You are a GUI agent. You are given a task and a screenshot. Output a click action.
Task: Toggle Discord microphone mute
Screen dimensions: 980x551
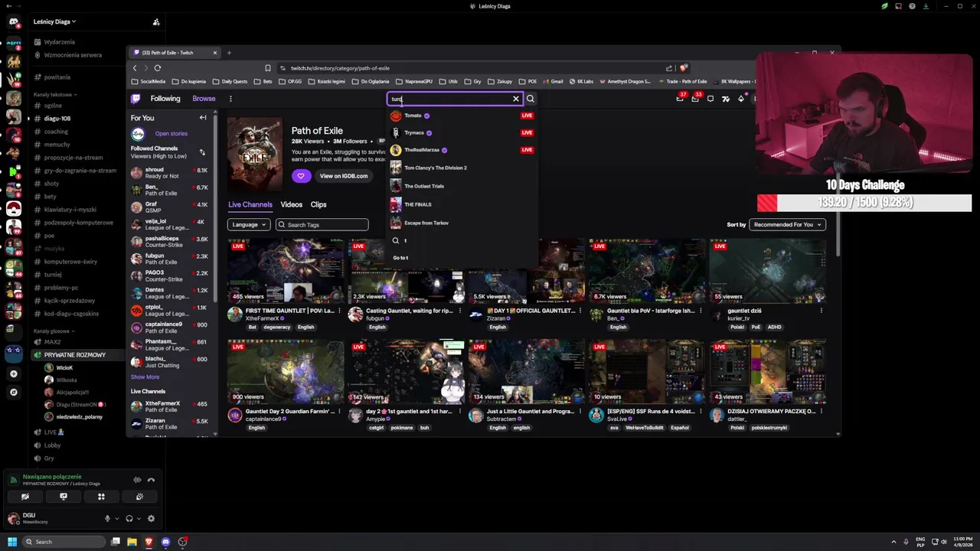[107, 518]
